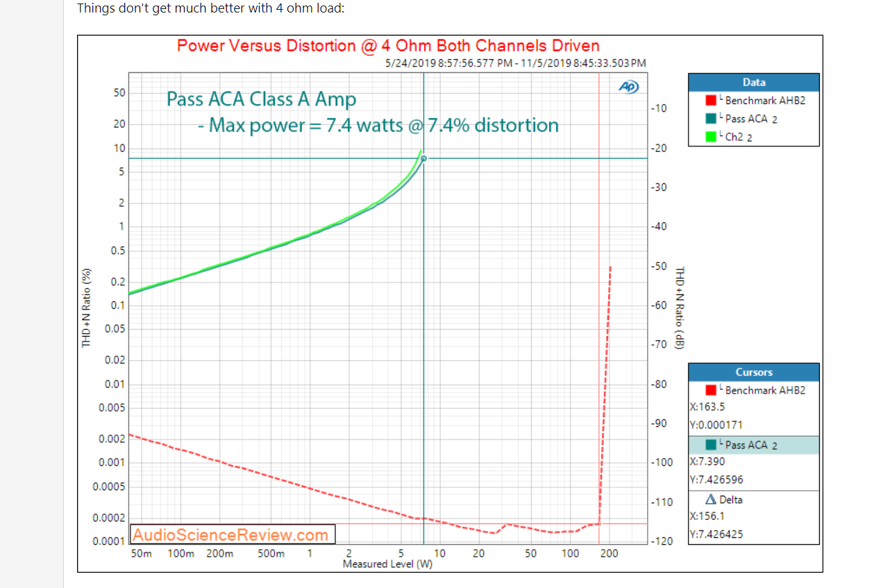Click the teal Pass ACA 2 swatch in Cursors panel
The height and width of the screenshot is (588, 890).
tap(712, 445)
